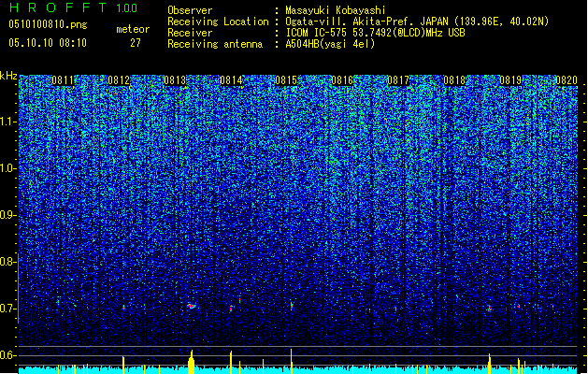Click the 1.1 kHz axis label
This screenshot has width=588, height=374.
point(7,122)
